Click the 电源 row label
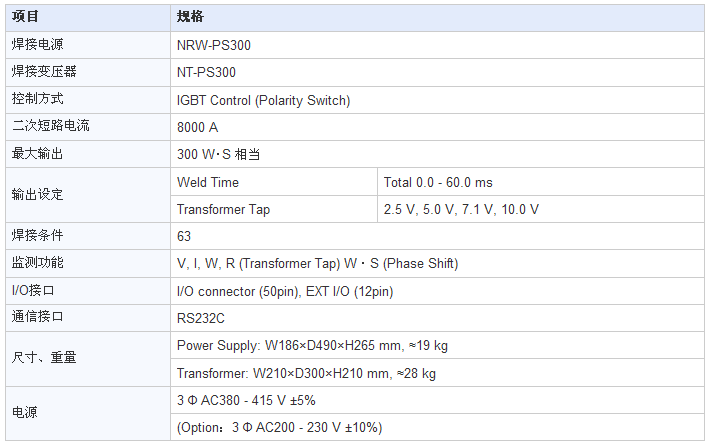The height and width of the screenshot is (448, 710). pos(25,413)
